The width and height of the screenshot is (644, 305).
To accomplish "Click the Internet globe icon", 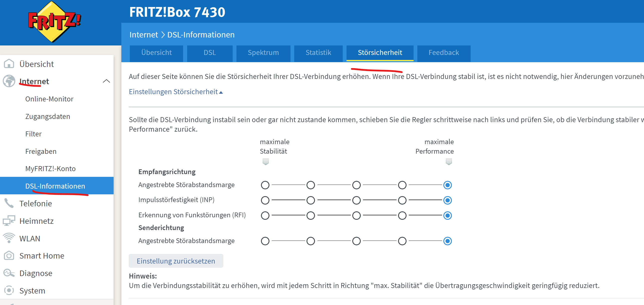I will coord(9,81).
